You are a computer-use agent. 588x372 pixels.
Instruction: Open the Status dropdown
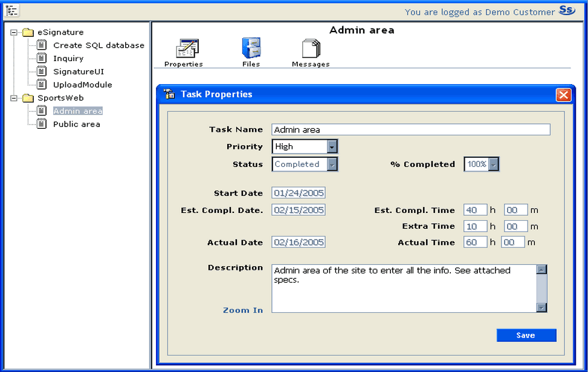(332, 164)
